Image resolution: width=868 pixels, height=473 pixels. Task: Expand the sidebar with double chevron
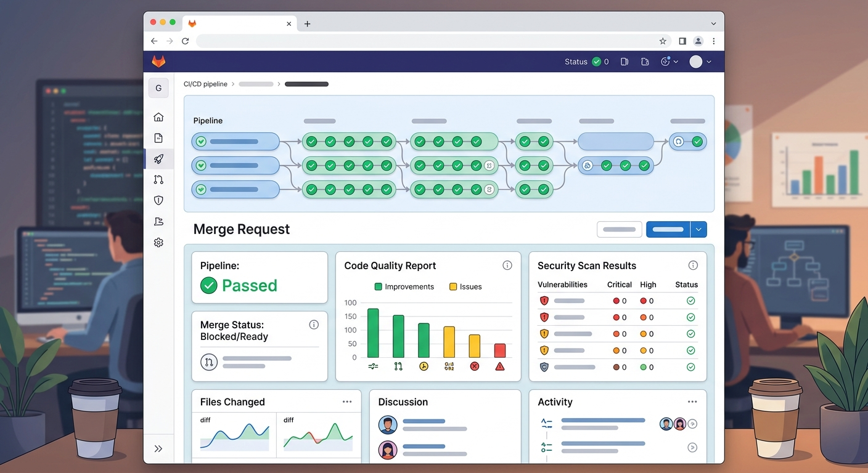point(158,449)
